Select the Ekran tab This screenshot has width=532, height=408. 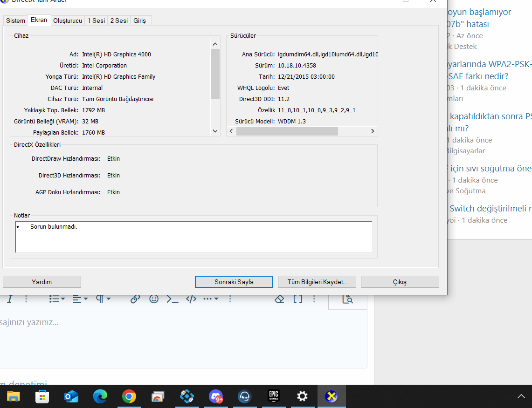pyautogui.click(x=39, y=20)
